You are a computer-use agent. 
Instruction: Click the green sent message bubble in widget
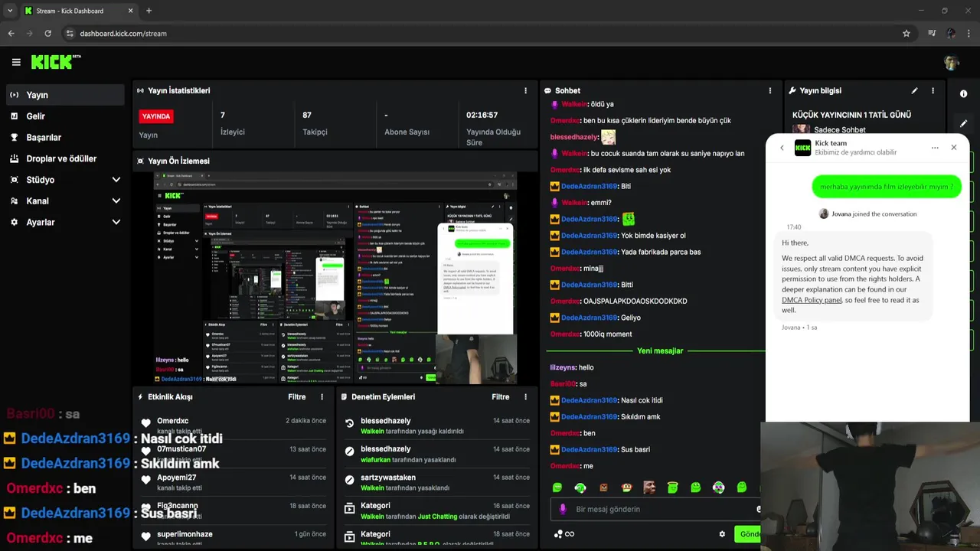tap(887, 187)
